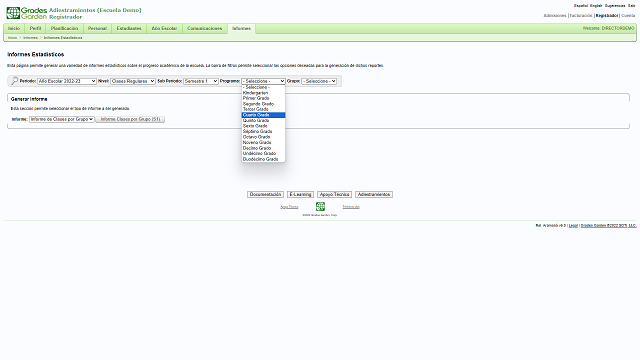
Task: Select Segundo Grado option
Action: pyautogui.click(x=263, y=104)
